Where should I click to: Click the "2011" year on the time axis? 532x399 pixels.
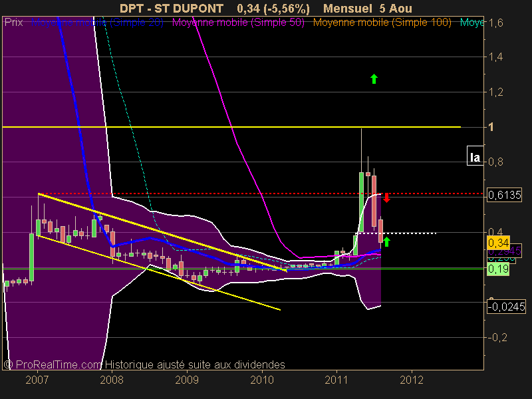click(x=336, y=380)
